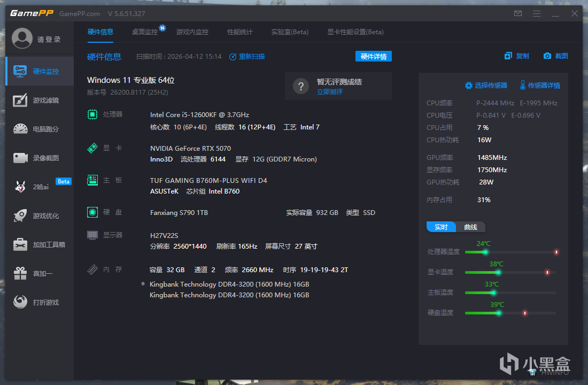Click NVIDIA GeForce RTX 5070 text
The image size is (588, 385).
point(190,149)
